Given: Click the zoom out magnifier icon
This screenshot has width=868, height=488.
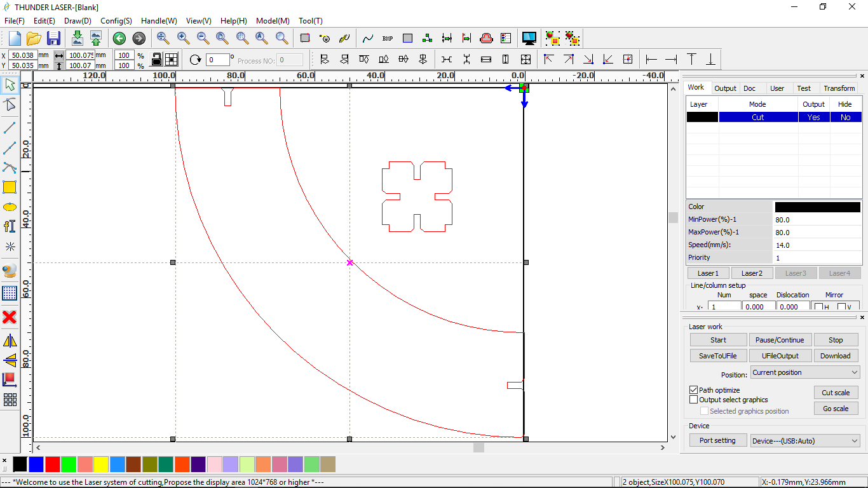Looking at the screenshot, I should [203, 38].
